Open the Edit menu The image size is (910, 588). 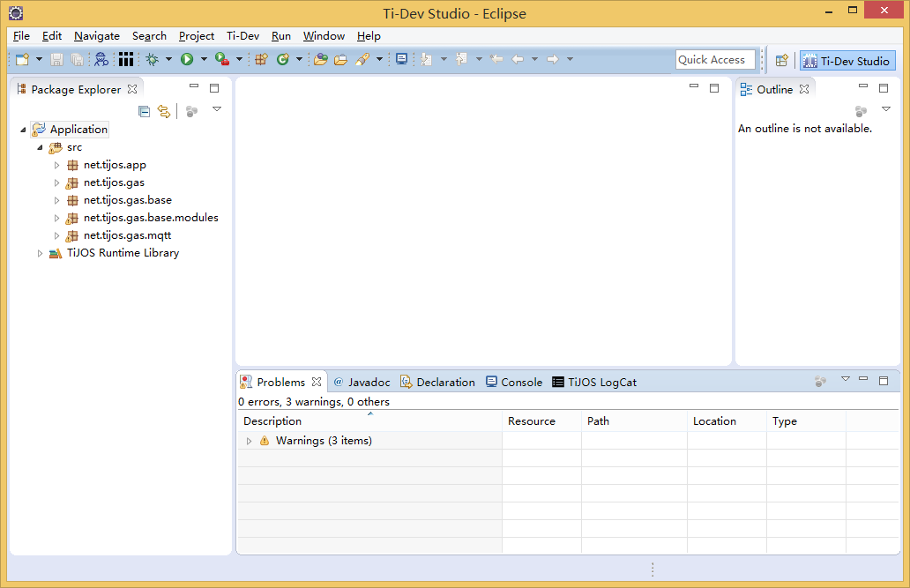(52, 36)
